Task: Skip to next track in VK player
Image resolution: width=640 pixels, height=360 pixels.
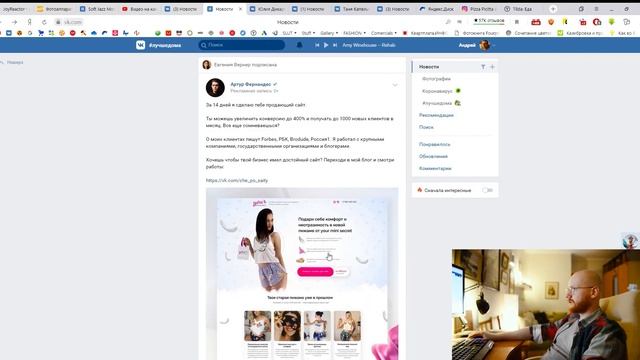Action: [335, 45]
